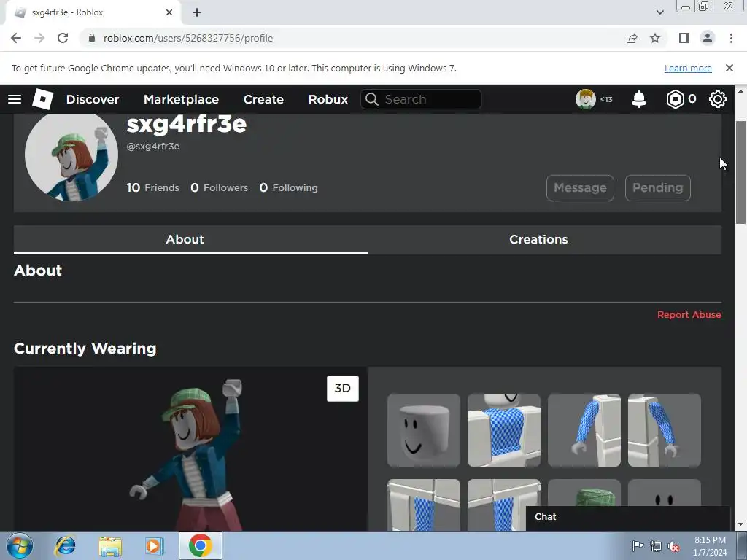Click the Chrome taskbar icon
This screenshot has height=560, width=747.
click(x=201, y=545)
